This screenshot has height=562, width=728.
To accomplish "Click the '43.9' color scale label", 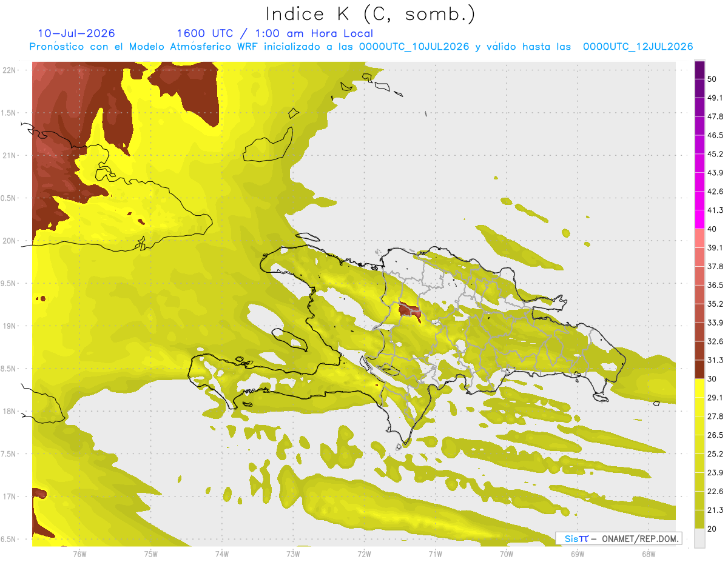I will [x=715, y=173].
